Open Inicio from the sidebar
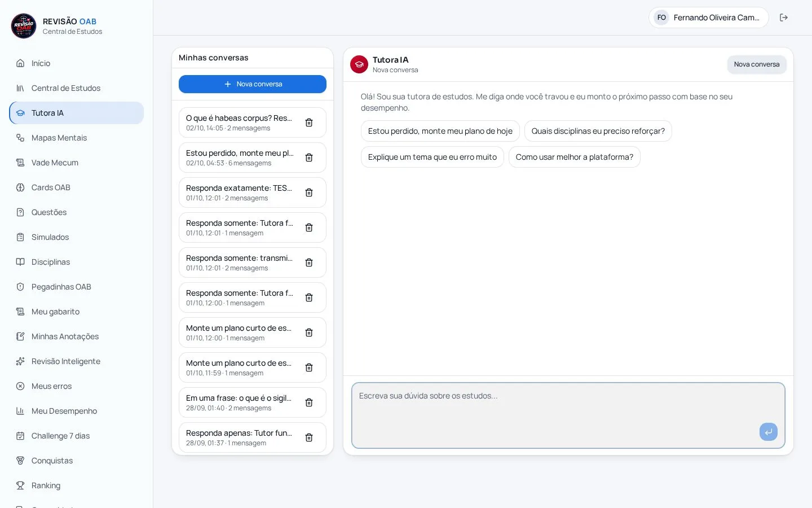The image size is (812, 508). [77, 63]
